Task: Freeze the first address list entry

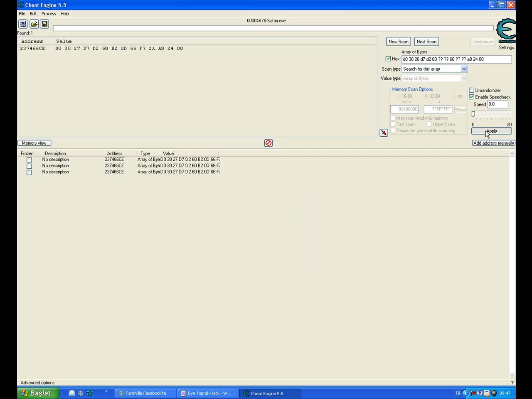Action: pyautogui.click(x=29, y=160)
